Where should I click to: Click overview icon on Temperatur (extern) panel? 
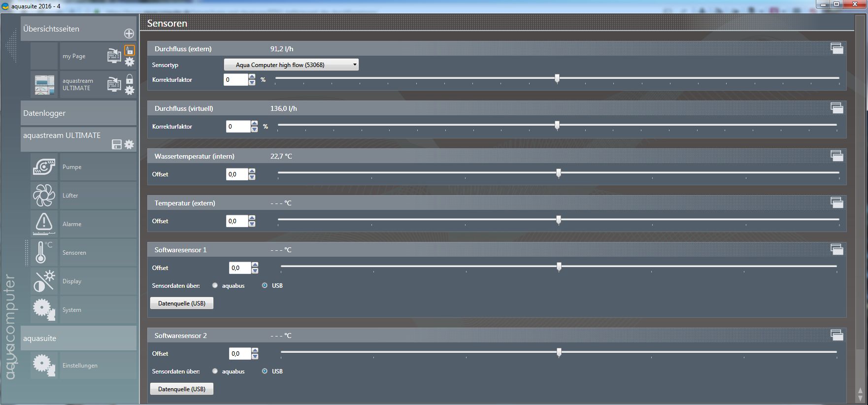(837, 202)
